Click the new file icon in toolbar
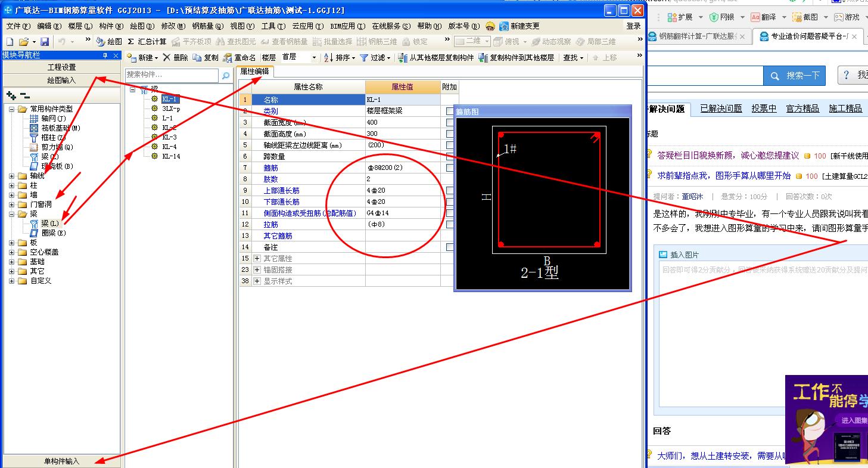The width and height of the screenshot is (868, 468). tap(10, 42)
